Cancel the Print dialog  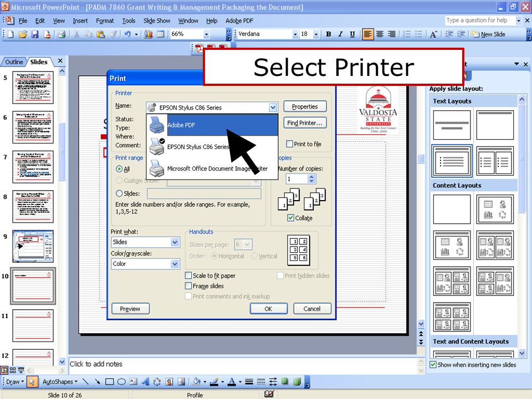click(312, 309)
